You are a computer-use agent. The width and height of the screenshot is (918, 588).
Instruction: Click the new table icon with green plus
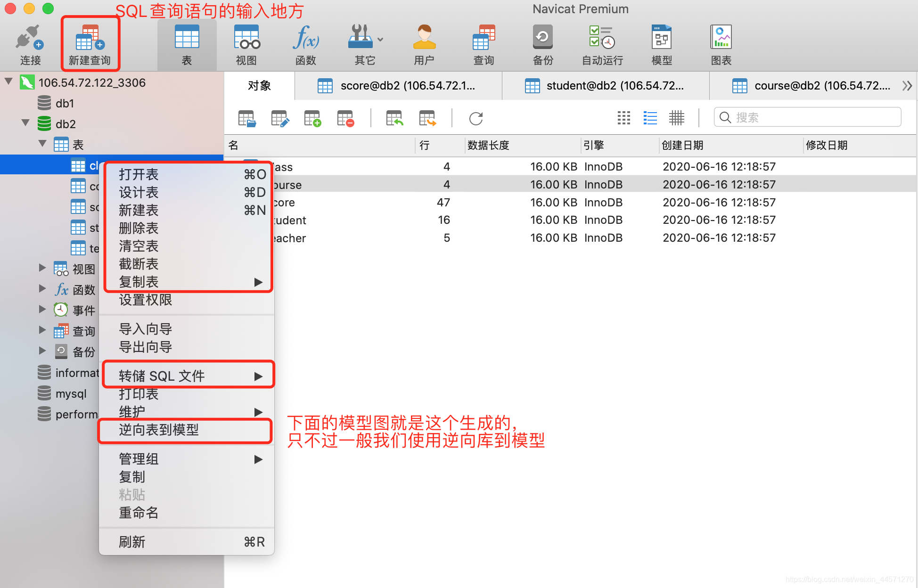click(x=312, y=118)
